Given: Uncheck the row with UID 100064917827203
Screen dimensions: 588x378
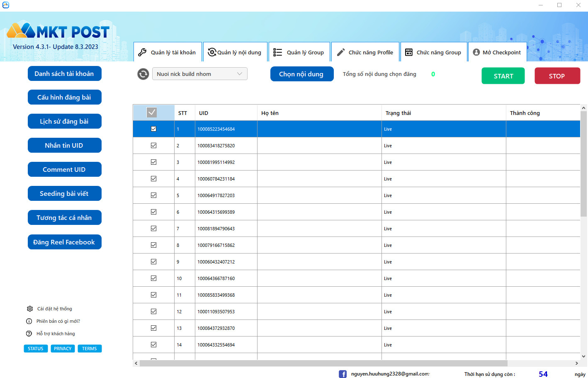Looking at the screenshot, I should click(x=153, y=195).
